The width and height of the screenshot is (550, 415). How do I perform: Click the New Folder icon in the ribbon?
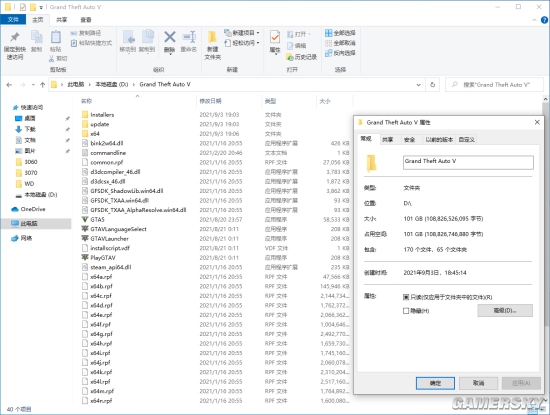point(212,37)
